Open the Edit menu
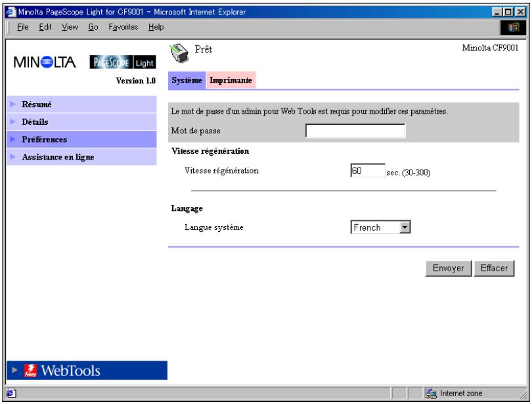This screenshot has width=532, height=404. [45, 27]
